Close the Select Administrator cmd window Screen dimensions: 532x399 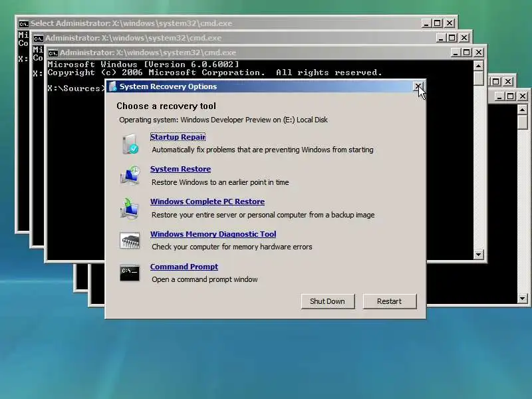point(450,23)
